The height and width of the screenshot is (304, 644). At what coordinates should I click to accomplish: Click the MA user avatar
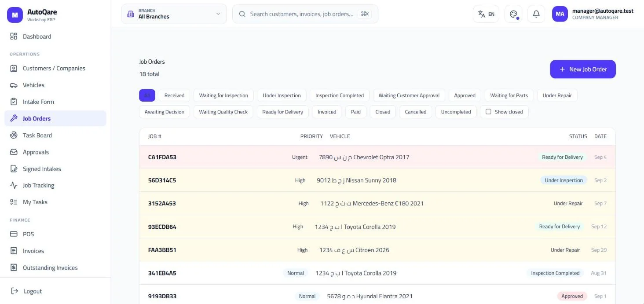pos(560,14)
